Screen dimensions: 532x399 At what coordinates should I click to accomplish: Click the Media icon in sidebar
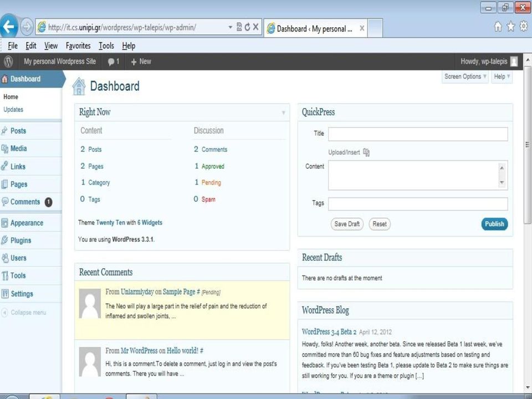4,149
